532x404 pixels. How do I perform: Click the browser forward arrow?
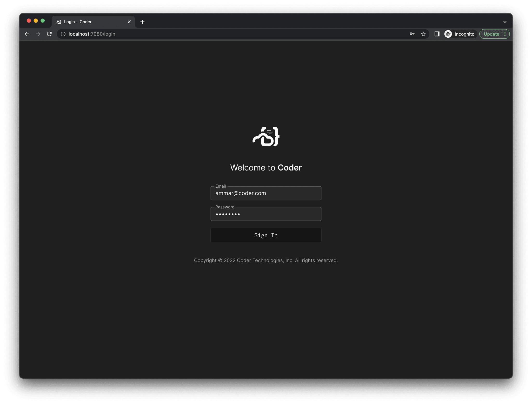(x=38, y=34)
